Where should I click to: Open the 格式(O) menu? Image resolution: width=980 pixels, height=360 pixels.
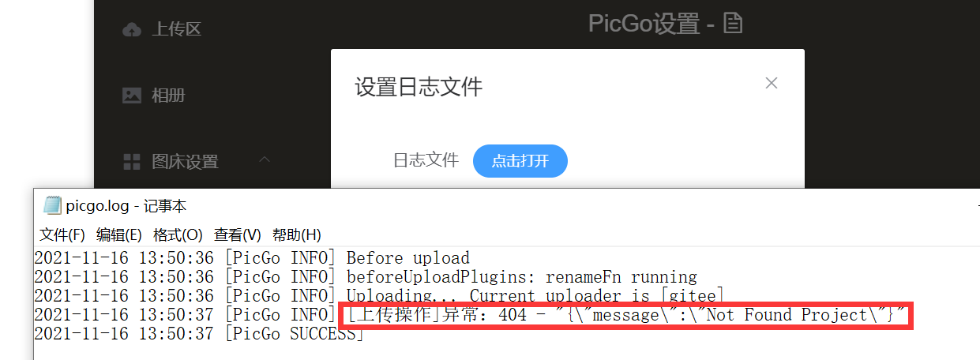click(x=178, y=234)
